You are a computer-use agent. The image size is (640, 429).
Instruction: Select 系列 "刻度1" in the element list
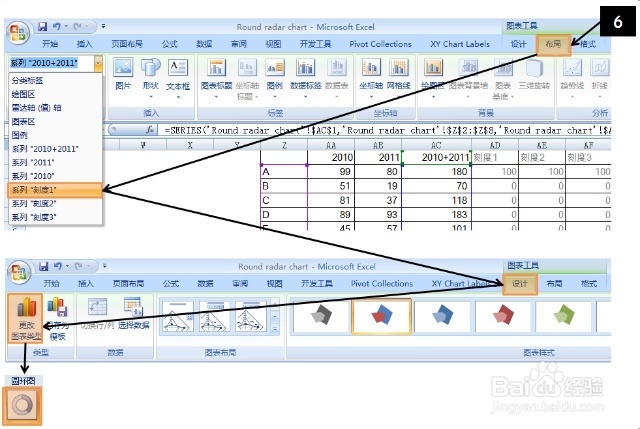(55, 190)
